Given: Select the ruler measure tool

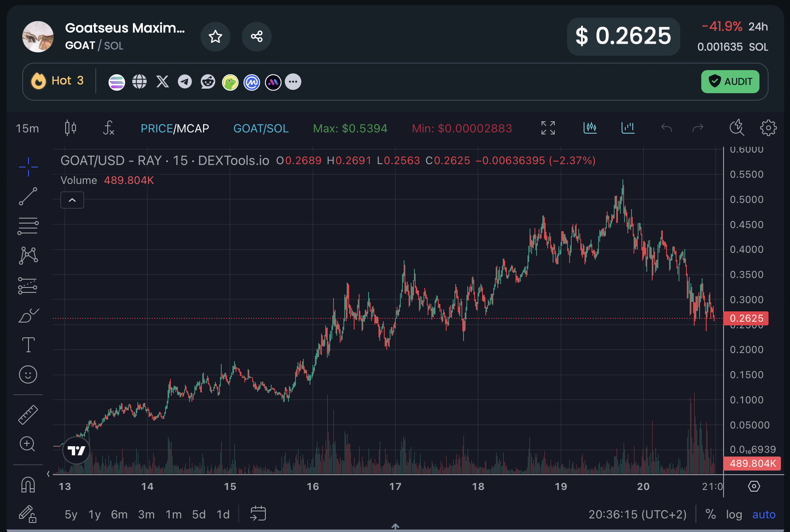Looking at the screenshot, I should point(28,415).
